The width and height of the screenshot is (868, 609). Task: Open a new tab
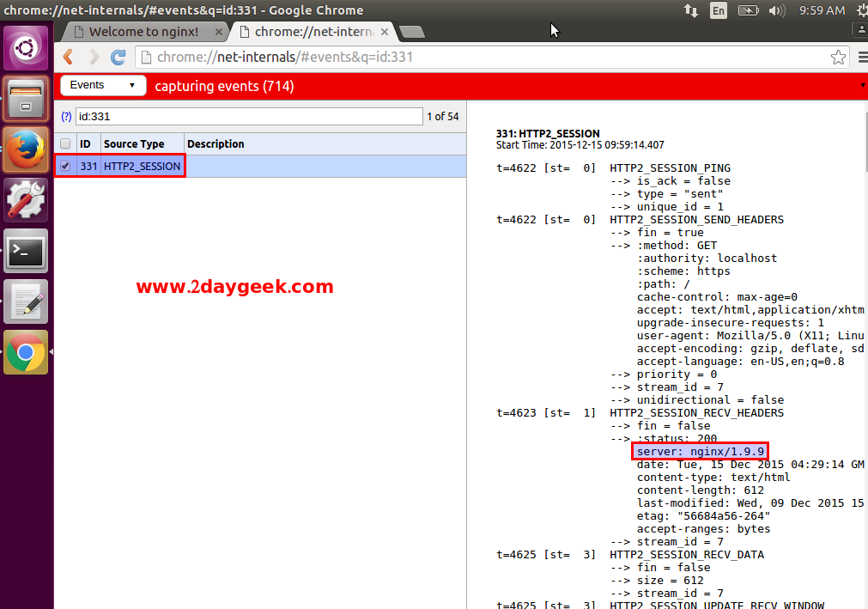click(412, 32)
